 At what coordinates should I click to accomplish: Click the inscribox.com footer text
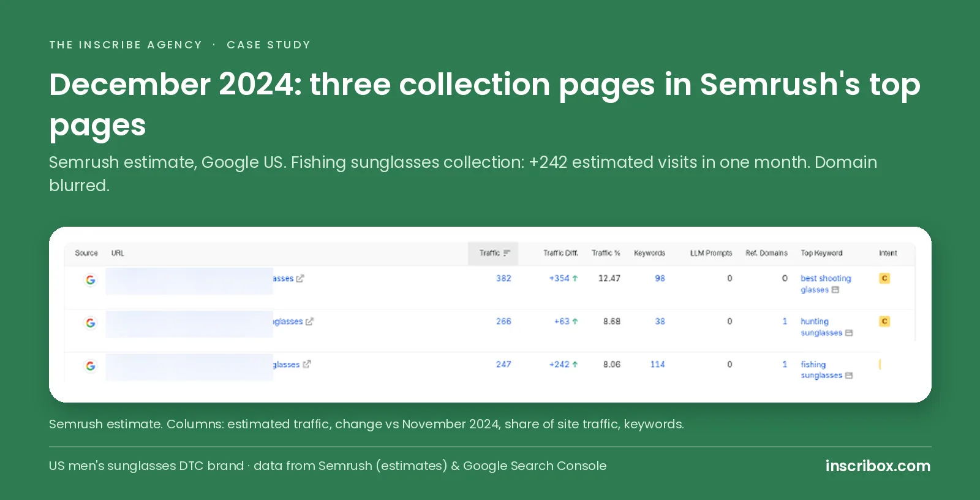click(878, 466)
